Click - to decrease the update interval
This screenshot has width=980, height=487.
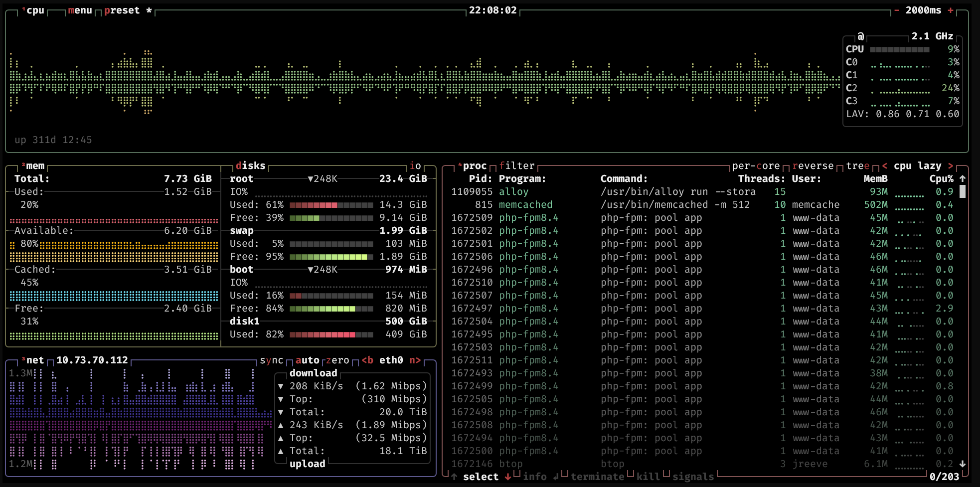point(895,10)
